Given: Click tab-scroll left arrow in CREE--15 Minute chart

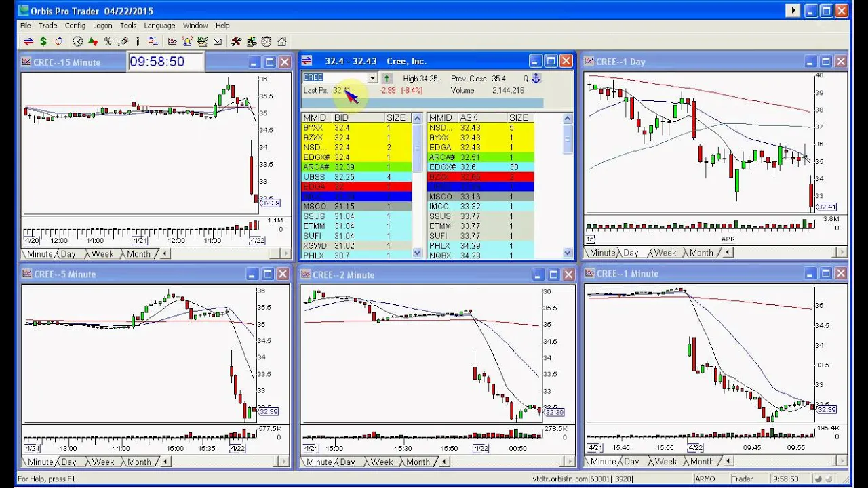Looking at the screenshot, I should click(165, 254).
